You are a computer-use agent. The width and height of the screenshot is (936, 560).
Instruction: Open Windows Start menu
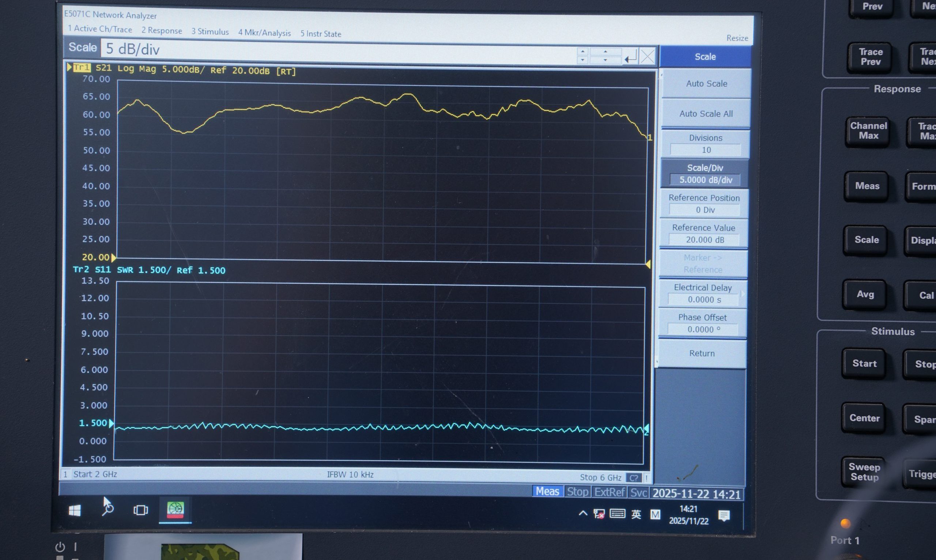[75, 511]
